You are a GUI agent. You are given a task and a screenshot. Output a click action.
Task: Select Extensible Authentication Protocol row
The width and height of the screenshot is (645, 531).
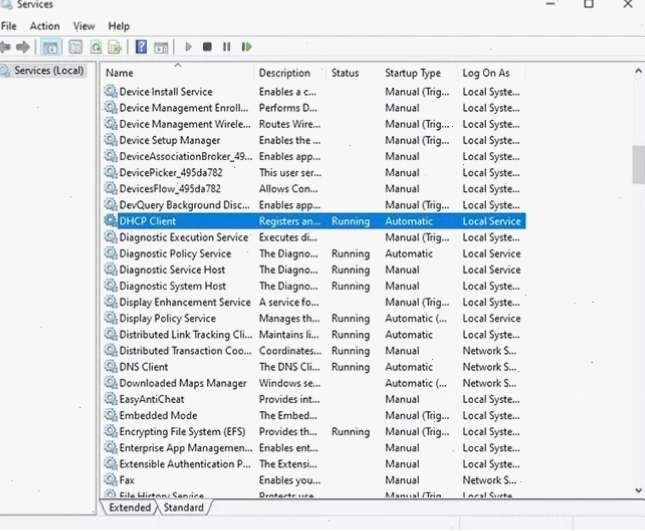tap(315, 464)
